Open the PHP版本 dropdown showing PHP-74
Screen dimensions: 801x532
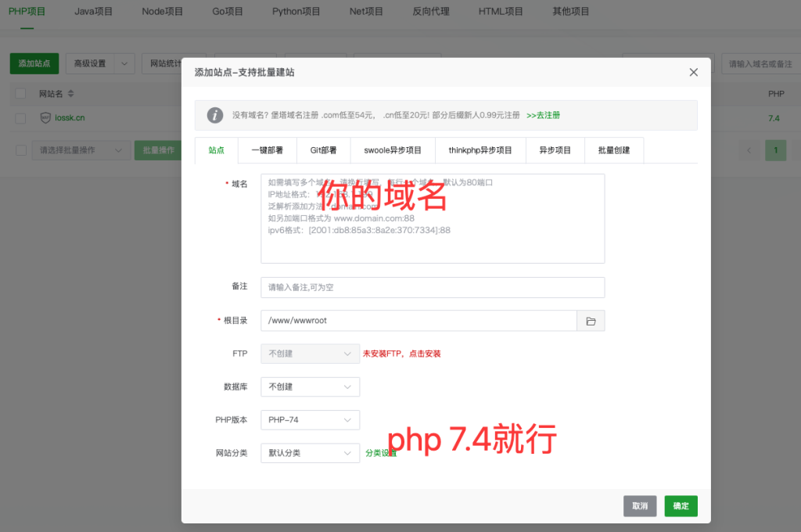pos(310,419)
